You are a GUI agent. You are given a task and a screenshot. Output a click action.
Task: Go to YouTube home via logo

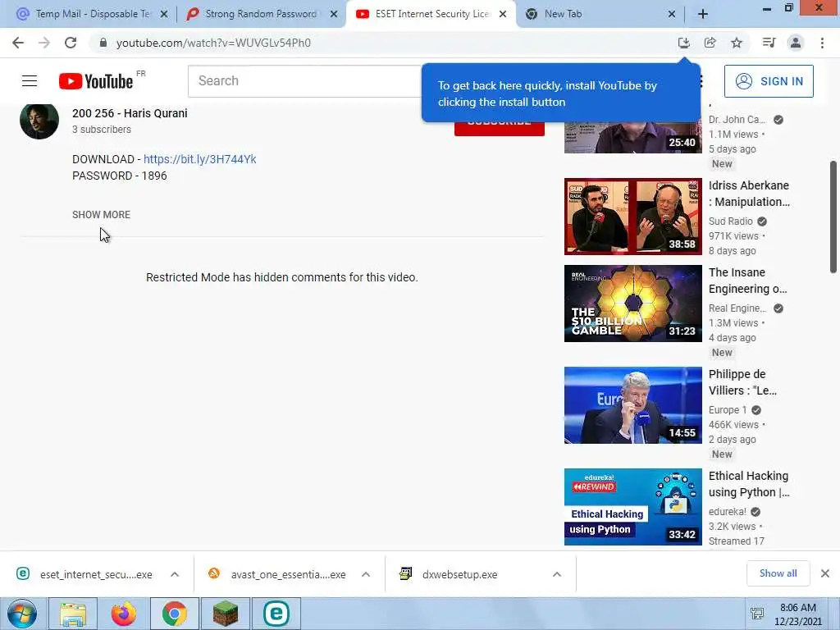point(96,81)
